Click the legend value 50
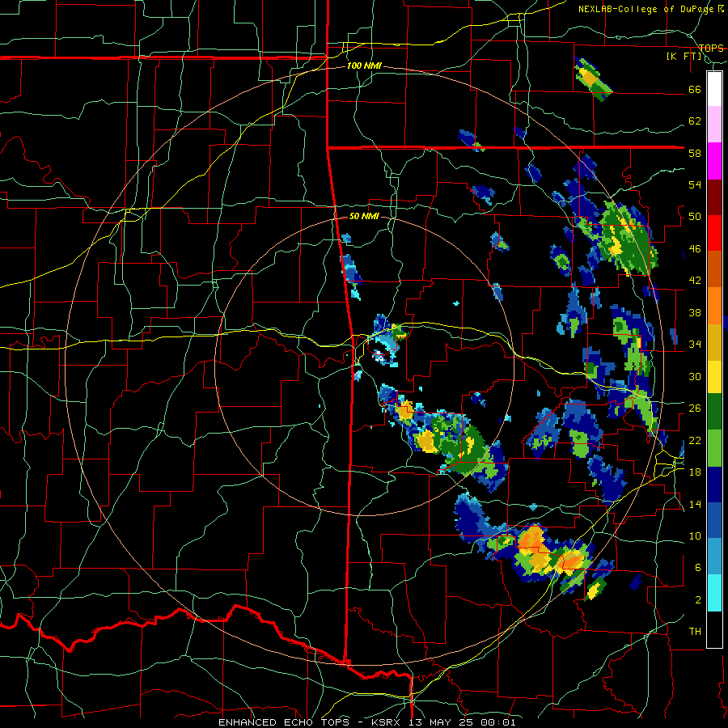Image resolution: width=728 pixels, height=728 pixels. pyautogui.click(x=695, y=217)
